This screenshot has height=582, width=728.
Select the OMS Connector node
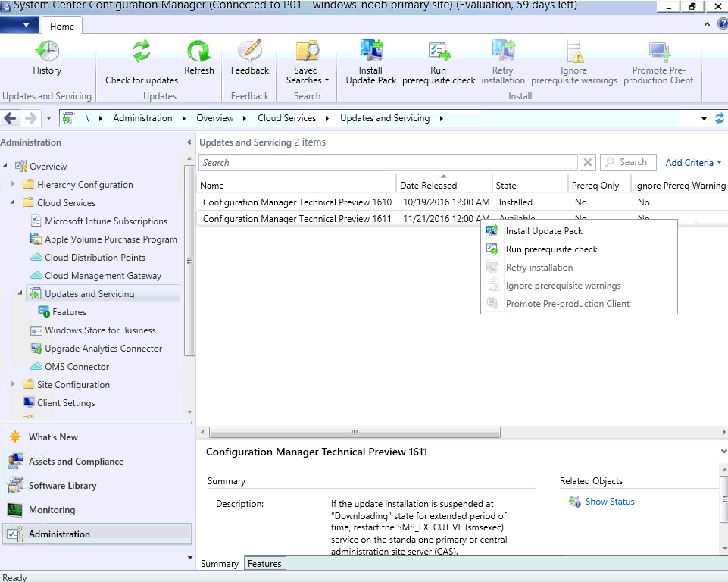click(x=77, y=367)
